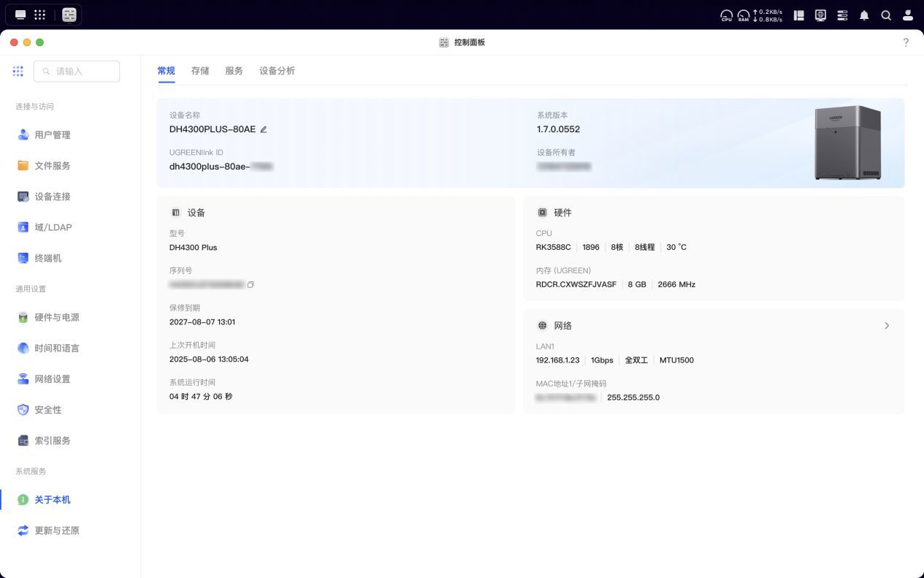Click CPU model RK3588C
The image size is (924, 578).
[x=553, y=247]
